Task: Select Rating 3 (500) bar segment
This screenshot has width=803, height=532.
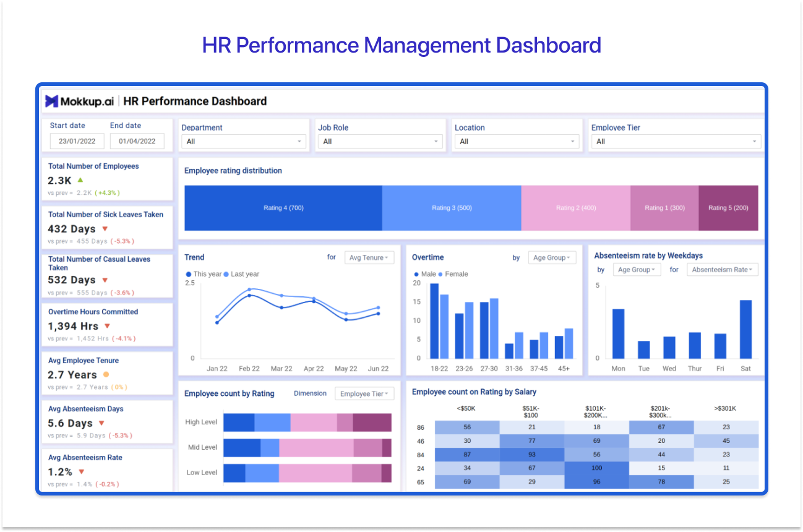Action: 452,208
